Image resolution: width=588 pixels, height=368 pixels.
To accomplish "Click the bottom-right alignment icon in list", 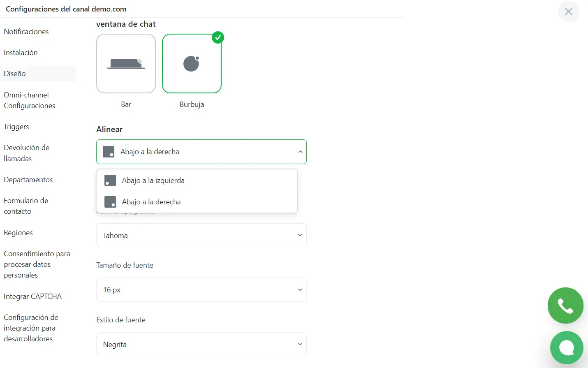I will 110,202.
